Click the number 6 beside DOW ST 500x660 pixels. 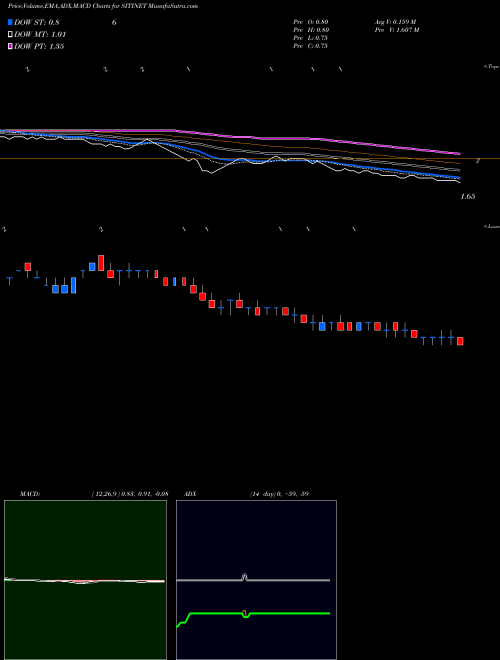click(114, 22)
